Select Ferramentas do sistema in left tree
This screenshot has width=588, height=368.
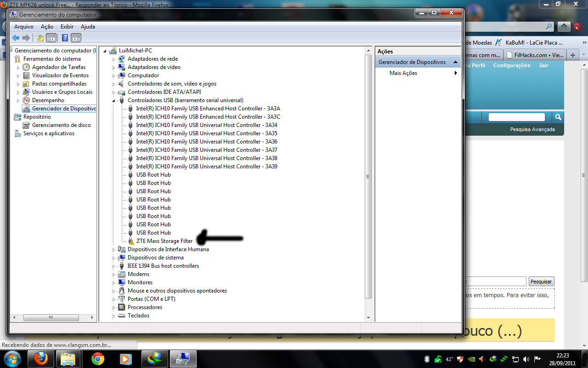point(52,59)
